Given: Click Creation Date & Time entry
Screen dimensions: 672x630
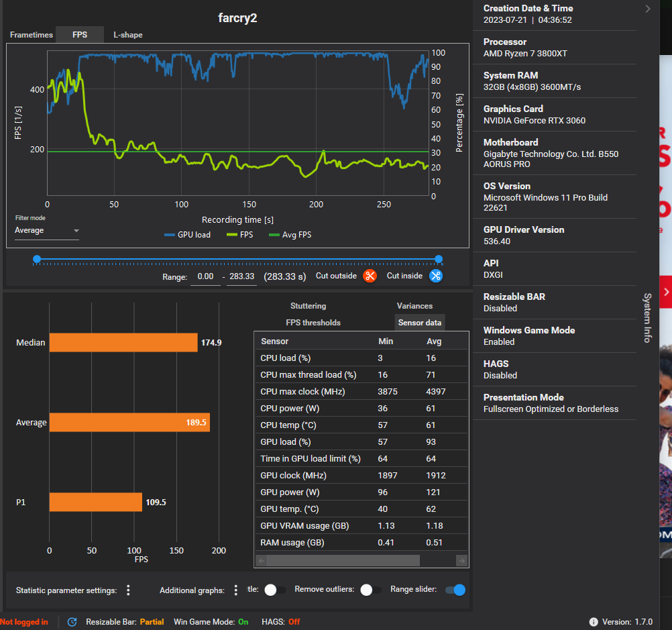Looking at the screenshot, I should tap(555, 14).
